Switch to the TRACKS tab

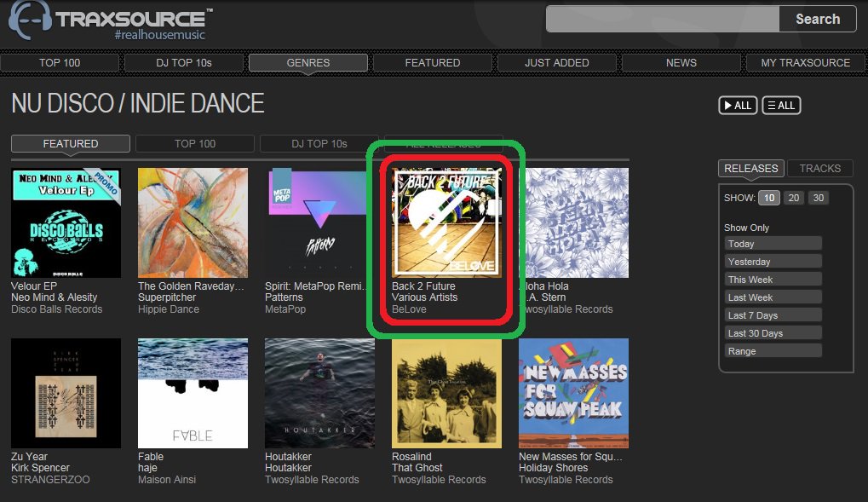pos(819,169)
